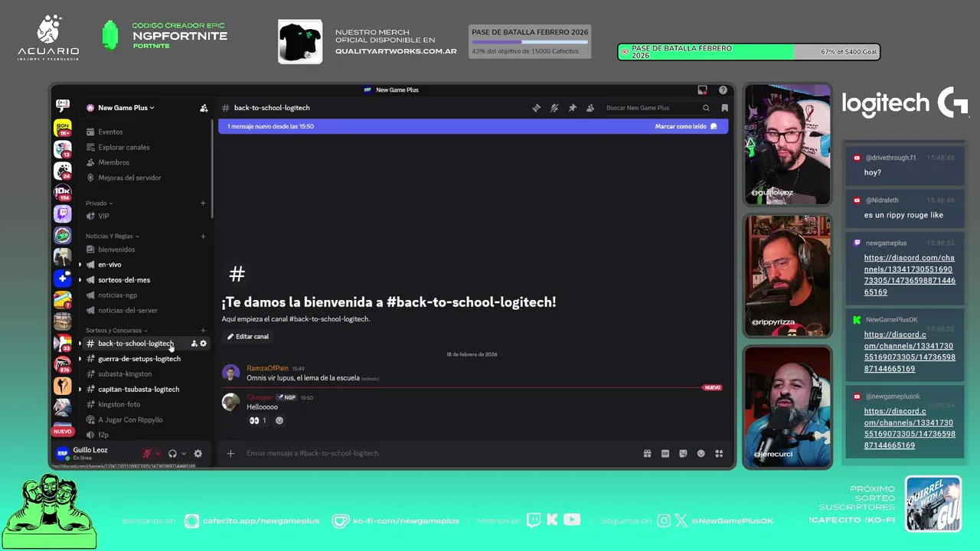The image size is (980, 551).
Task: Open the Help question mark icon
Action: 723,90
